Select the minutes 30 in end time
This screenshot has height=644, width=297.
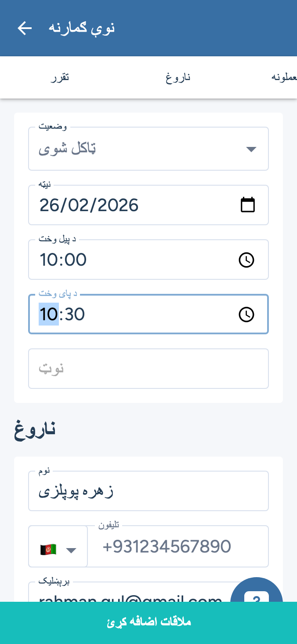point(75,315)
